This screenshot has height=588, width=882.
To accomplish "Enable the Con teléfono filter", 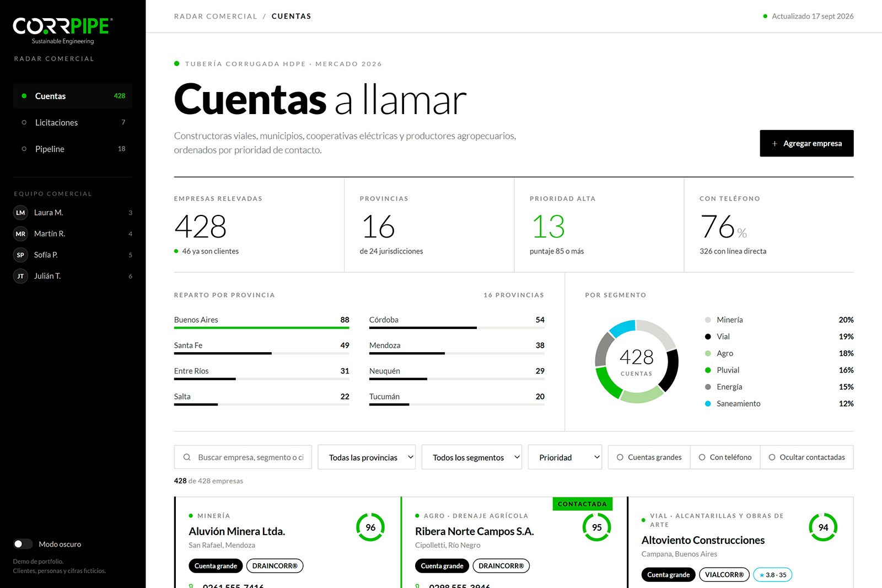I will (x=725, y=457).
